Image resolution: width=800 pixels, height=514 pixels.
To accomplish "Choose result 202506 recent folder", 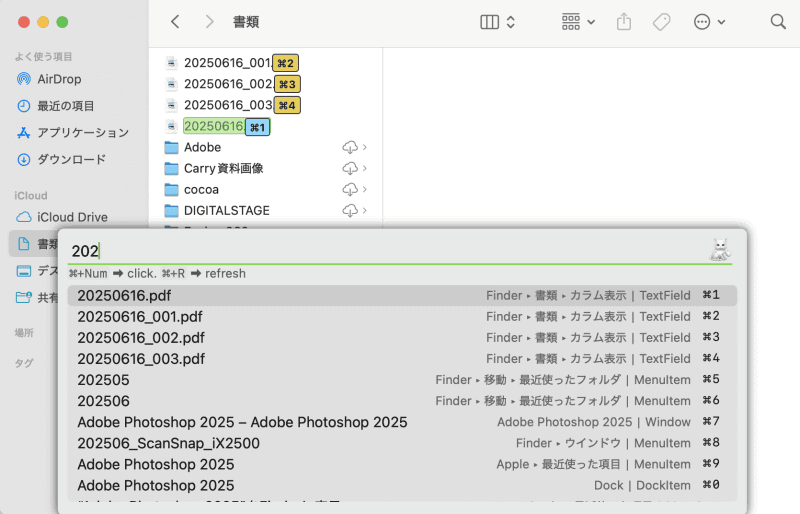I will (x=402, y=401).
